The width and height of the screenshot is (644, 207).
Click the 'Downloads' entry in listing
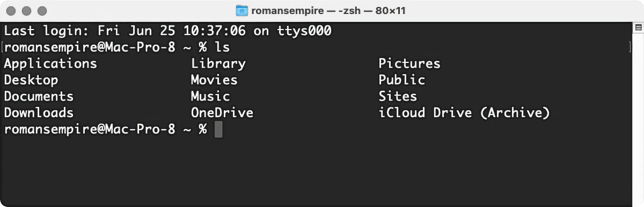pos(39,113)
